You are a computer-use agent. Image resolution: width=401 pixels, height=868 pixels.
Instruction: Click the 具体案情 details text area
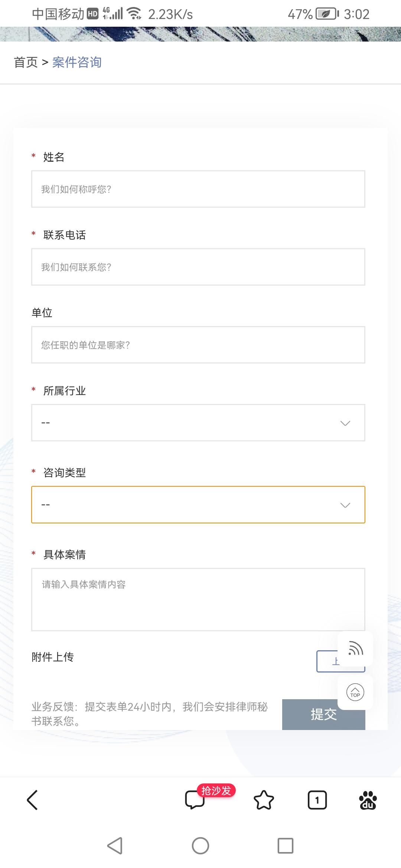(198, 599)
